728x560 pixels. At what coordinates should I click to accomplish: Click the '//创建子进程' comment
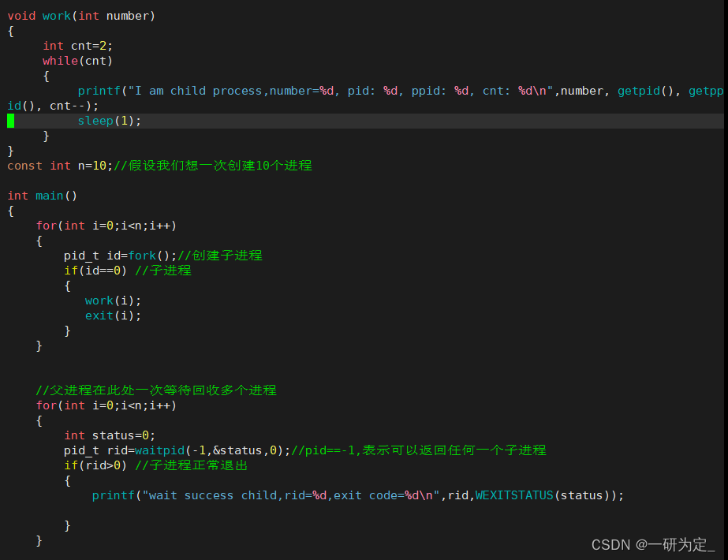pyautogui.click(x=220, y=256)
